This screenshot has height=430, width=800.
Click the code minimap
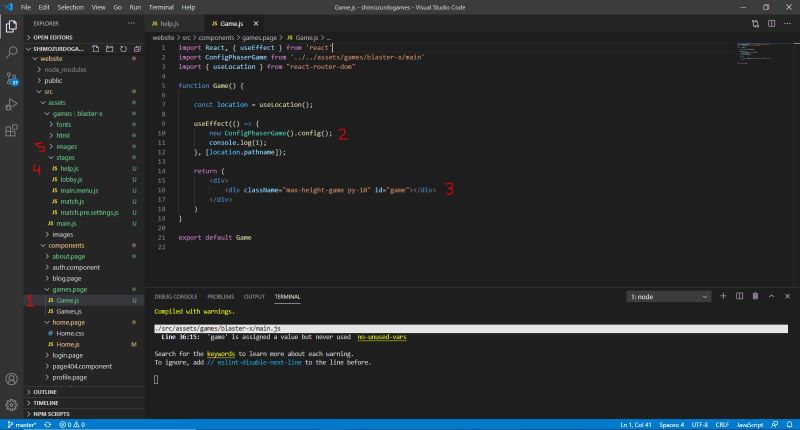point(753,53)
